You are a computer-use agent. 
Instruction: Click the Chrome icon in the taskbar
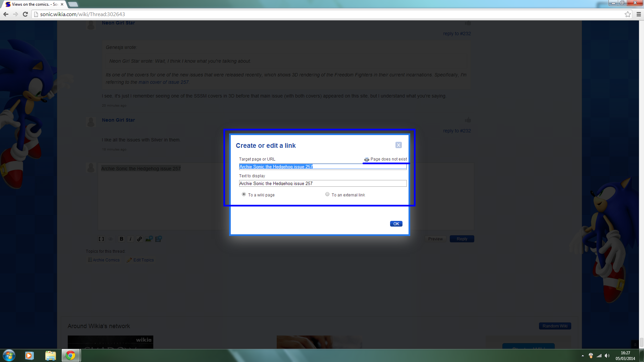[70, 356]
